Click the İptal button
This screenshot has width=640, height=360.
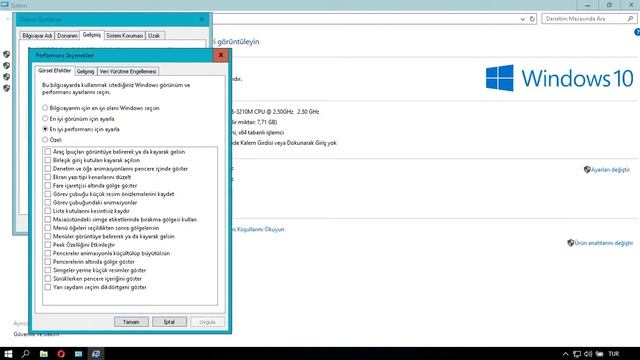(169, 322)
